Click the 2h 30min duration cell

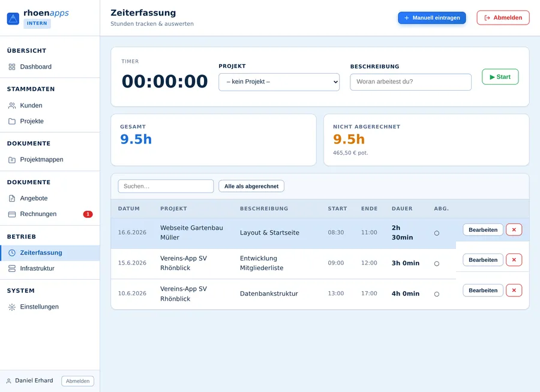tap(402, 232)
